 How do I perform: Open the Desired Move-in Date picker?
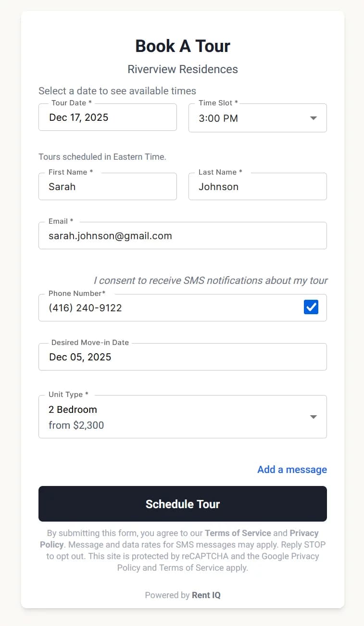[x=183, y=357]
